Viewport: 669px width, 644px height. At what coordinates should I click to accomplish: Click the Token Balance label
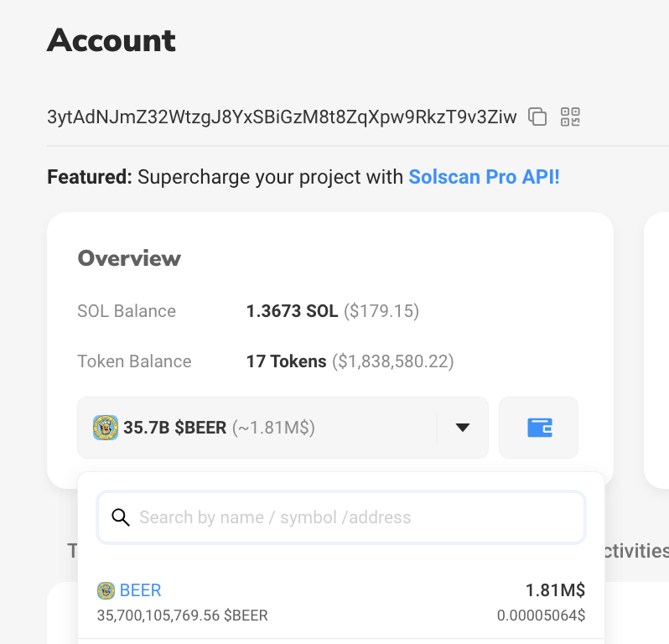[x=134, y=361]
